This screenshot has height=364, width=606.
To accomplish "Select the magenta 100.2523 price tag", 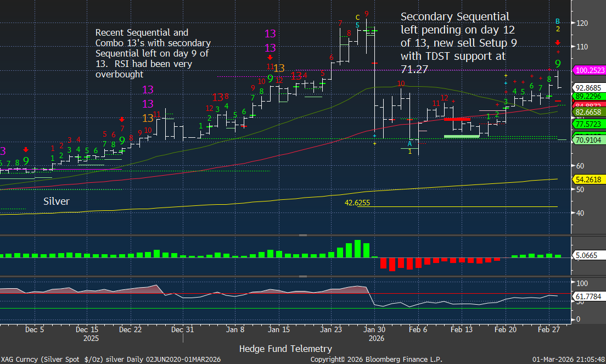I will click(x=588, y=70).
